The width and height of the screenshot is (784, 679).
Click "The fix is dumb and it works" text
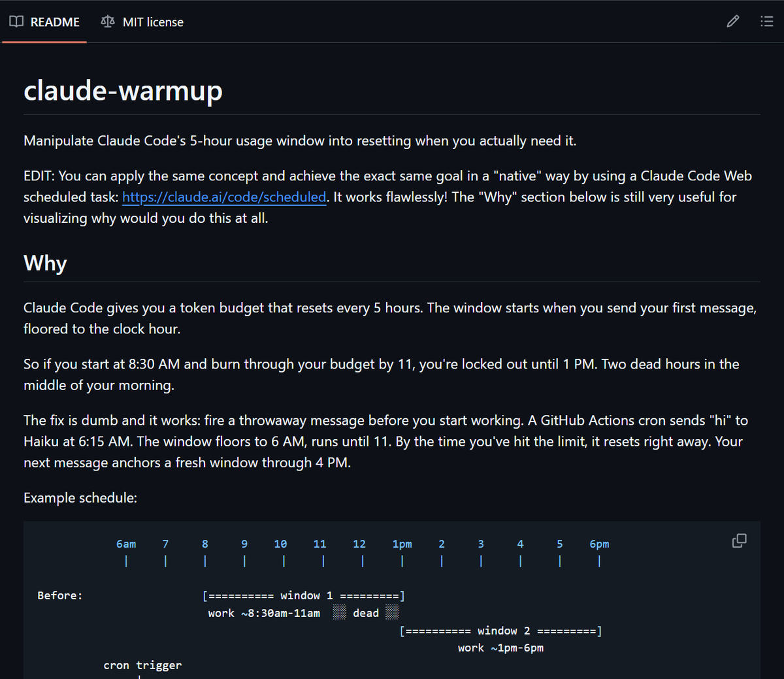pyautogui.click(x=111, y=420)
